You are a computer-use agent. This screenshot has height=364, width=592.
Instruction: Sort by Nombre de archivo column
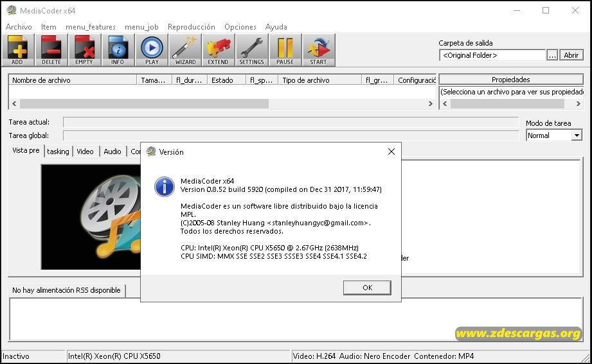pos(73,80)
